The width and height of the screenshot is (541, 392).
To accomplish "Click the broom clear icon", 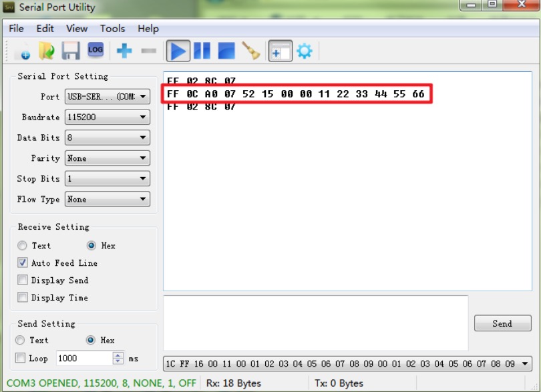I will (x=251, y=51).
